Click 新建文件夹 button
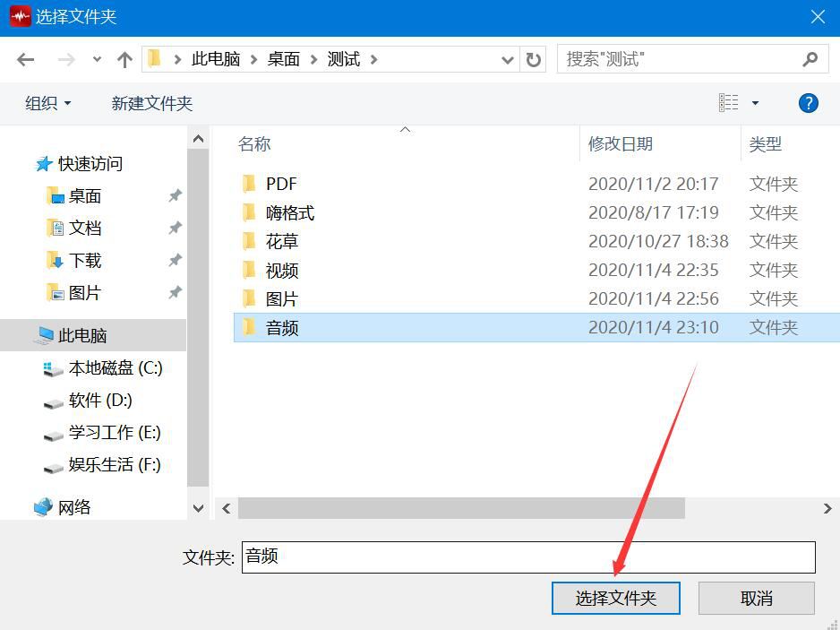This screenshot has height=630, width=840. [152, 103]
